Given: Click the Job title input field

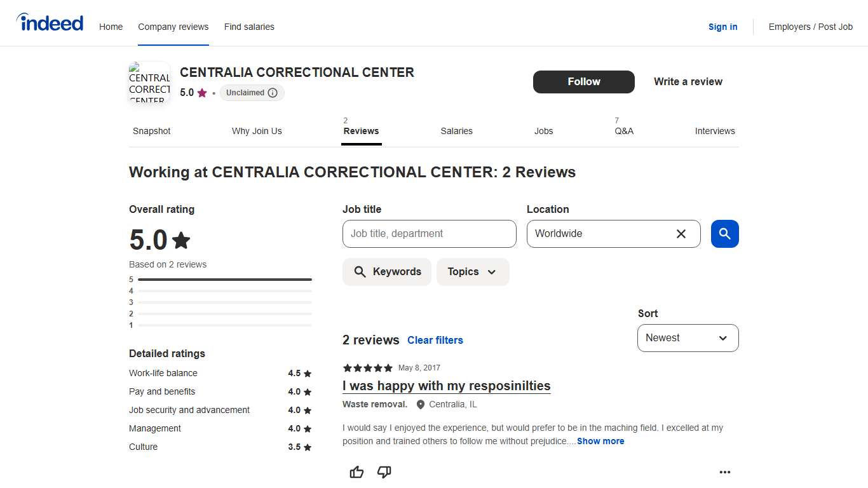Looking at the screenshot, I should 429,234.
